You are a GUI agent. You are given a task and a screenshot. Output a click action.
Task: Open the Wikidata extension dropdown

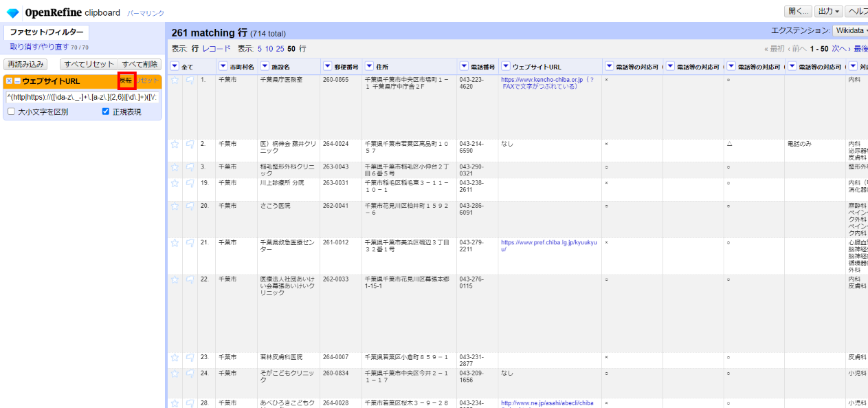[x=851, y=30]
